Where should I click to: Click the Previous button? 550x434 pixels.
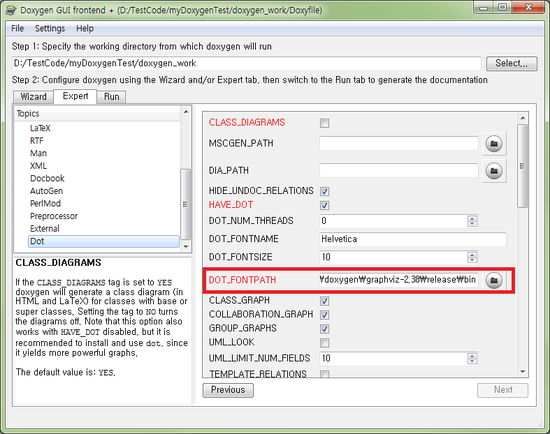pos(228,390)
